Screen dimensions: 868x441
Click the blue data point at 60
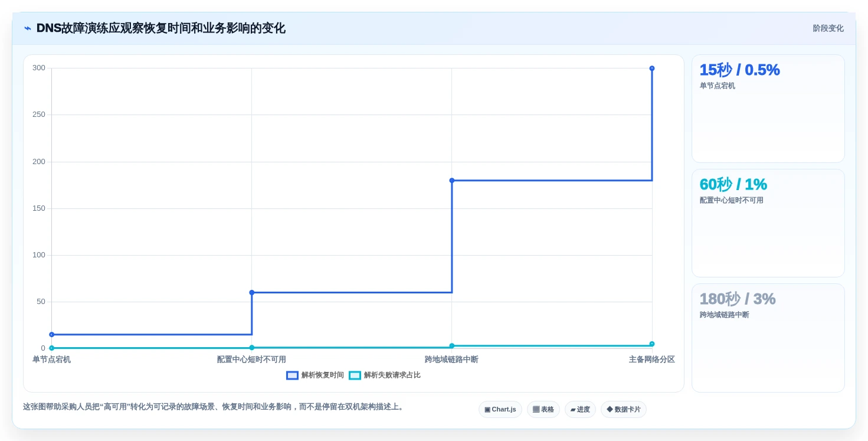tap(252, 292)
